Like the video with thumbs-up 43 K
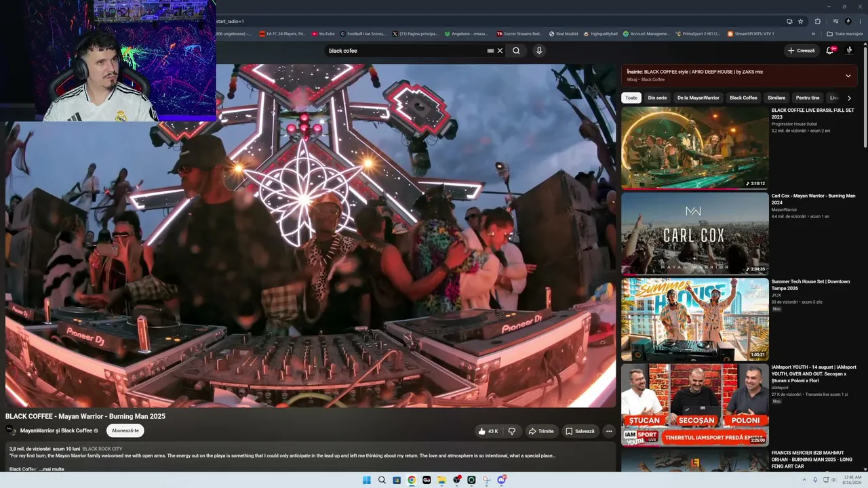The image size is (868, 488). [488, 431]
